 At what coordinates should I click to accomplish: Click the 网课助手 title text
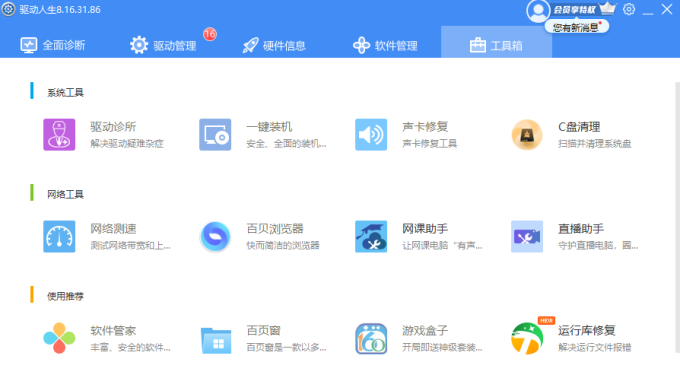[x=425, y=229]
